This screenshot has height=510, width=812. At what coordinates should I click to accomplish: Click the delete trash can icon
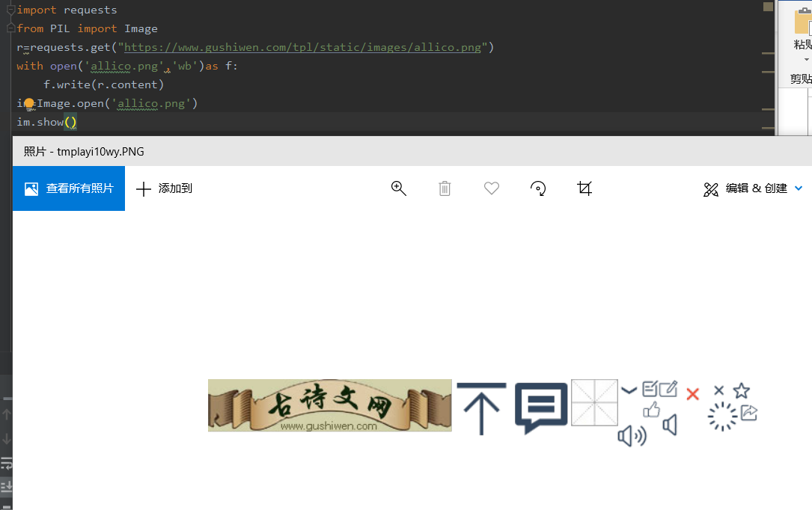(445, 188)
